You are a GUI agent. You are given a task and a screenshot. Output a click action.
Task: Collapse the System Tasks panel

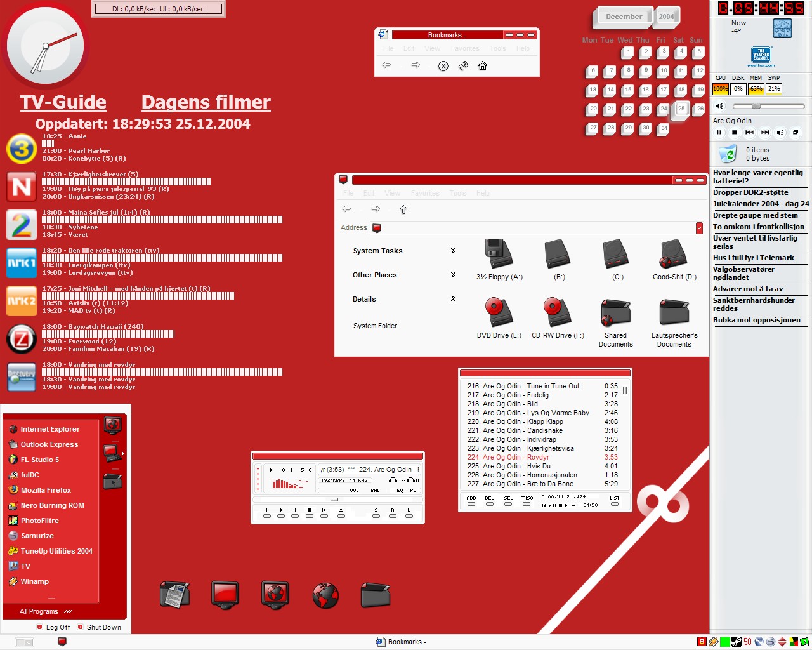453,251
